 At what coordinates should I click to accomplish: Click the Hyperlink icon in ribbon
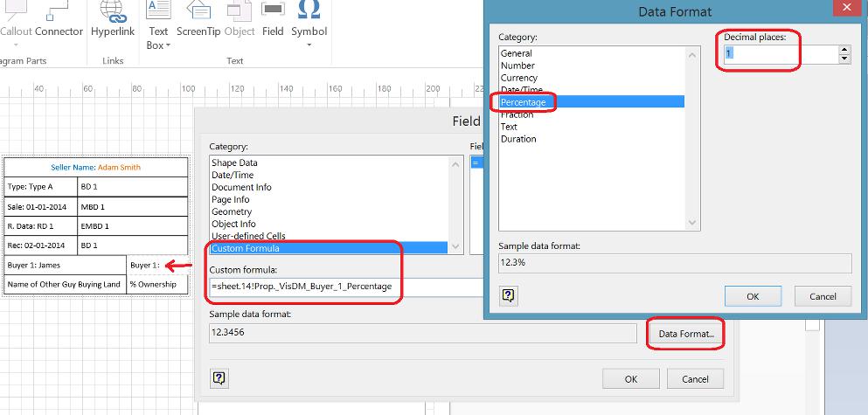[x=113, y=10]
